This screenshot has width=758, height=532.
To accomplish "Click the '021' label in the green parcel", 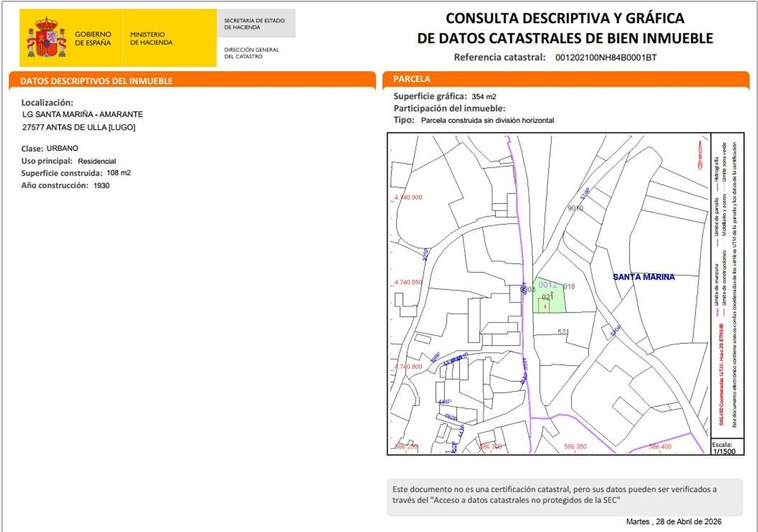I will pos(547,297).
